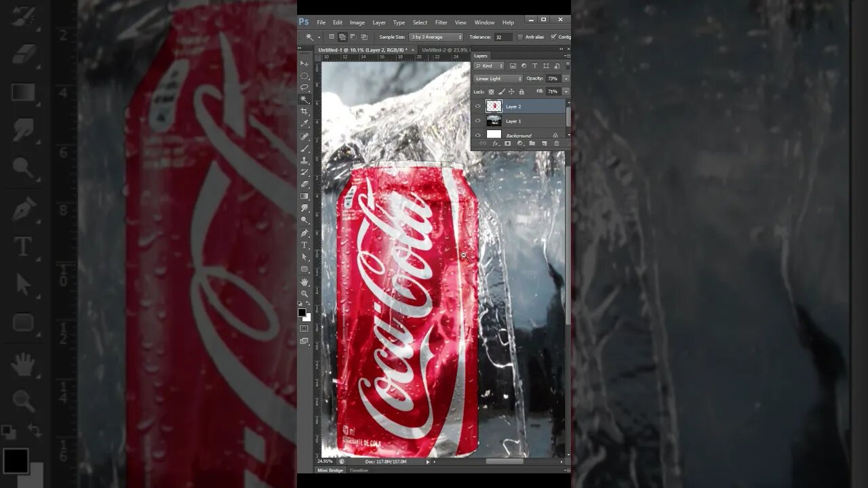Click New selection mode icon
The image size is (868, 488).
coord(332,37)
